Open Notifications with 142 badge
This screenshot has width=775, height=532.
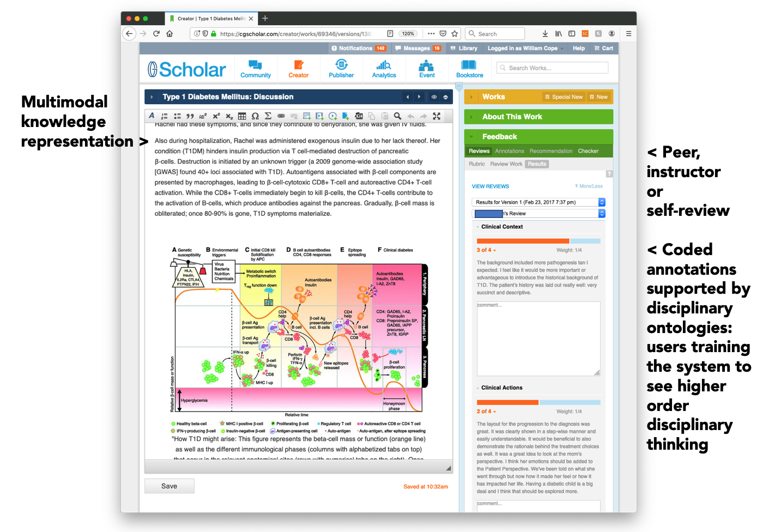pyautogui.click(x=359, y=49)
